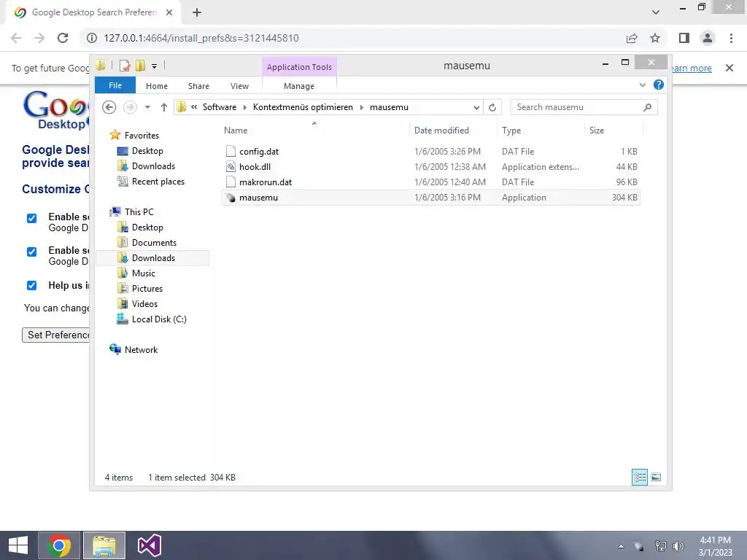
Task: Customize Quick Access Toolbar dropdown
Action: (x=155, y=66)
